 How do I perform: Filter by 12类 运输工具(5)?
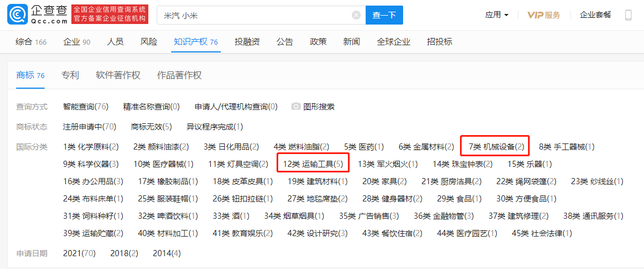[x=313, y=164]
